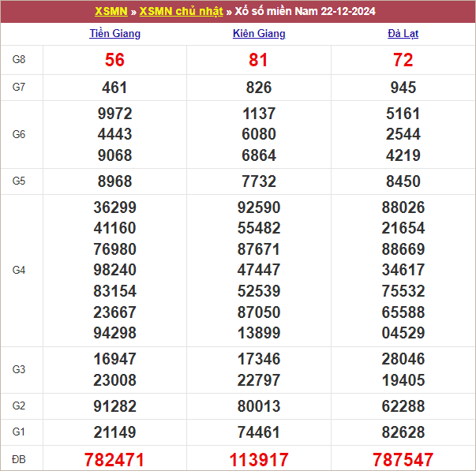Click the G6 result 4219
This screenshot has width=476, height=471.
[x=403, y=155]
